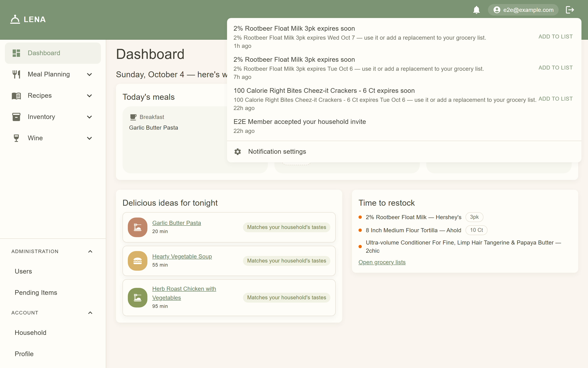Viewport: 588px width, 368px height.
Task: Click the Herb Roast Chicken green recipe icon
Action: pos(138,298)
